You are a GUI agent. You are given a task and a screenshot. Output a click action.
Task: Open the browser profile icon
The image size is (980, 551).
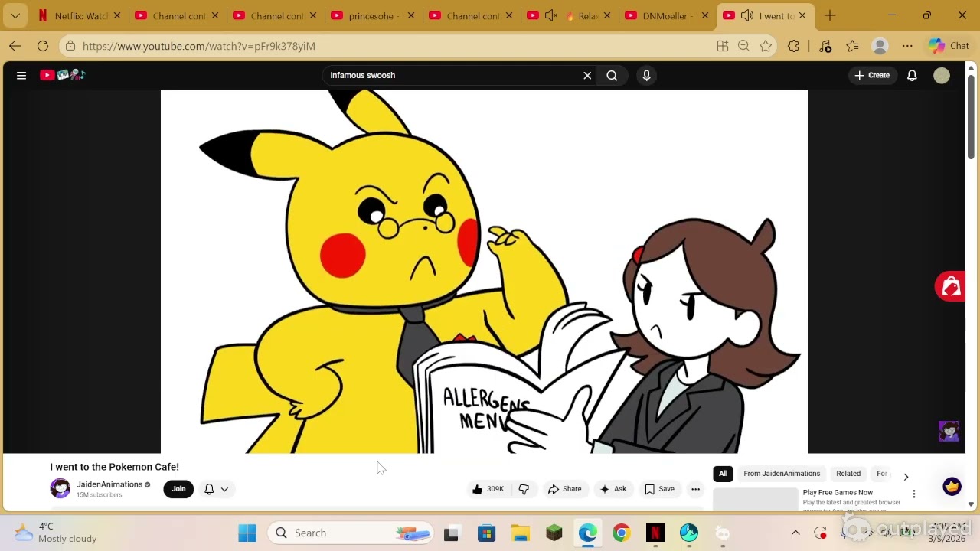click(880, 46)
